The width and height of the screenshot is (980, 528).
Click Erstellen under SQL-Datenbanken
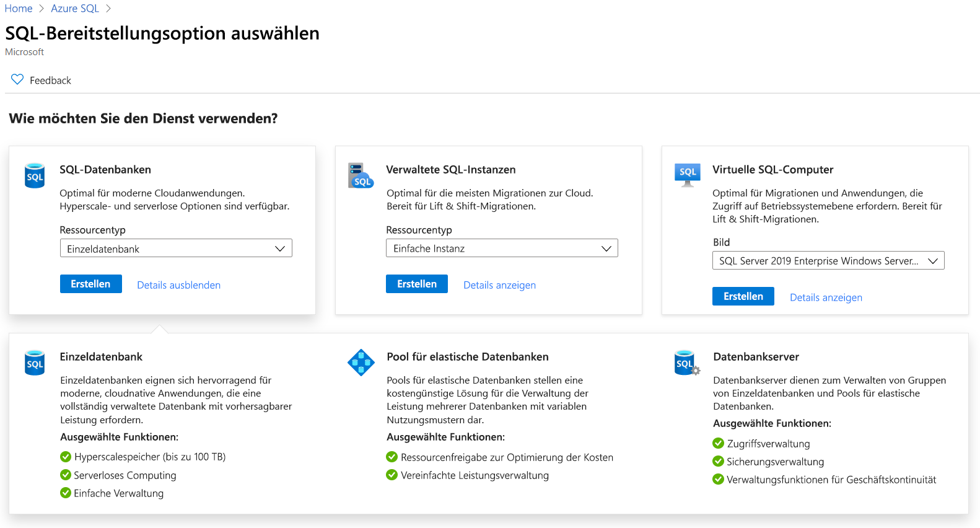coord(91,284)
